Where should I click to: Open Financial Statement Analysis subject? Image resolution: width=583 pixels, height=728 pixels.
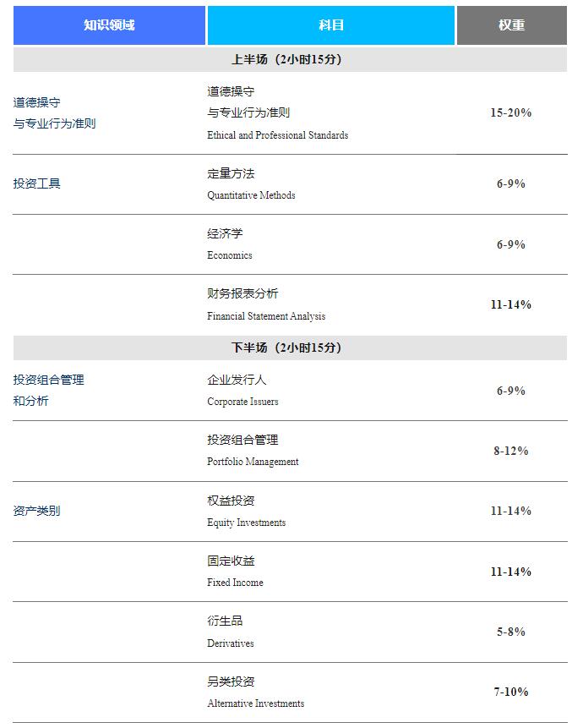coord(266,316)
